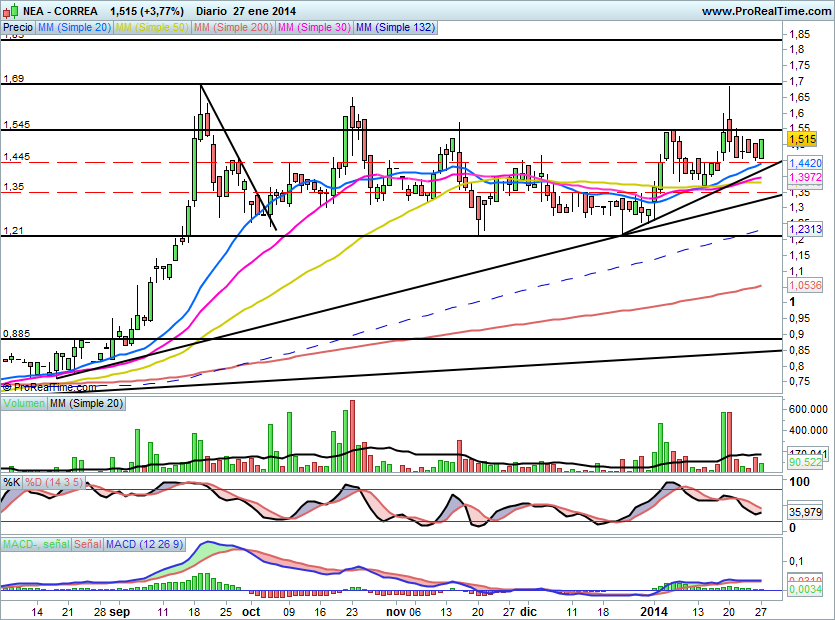Click the 0,0034 MACD histogram value tag
This screenshot has width=835, height=620.
pyautogui.click(x=805, y=589)
